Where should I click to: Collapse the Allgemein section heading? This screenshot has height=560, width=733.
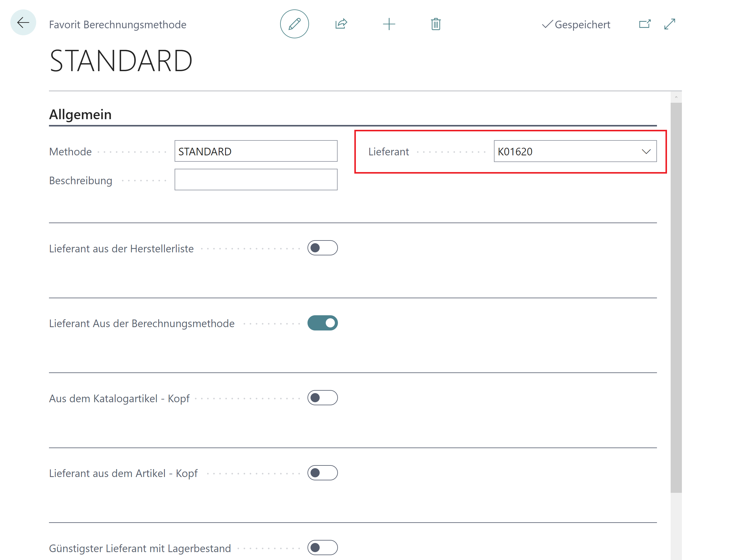(80, 114)
